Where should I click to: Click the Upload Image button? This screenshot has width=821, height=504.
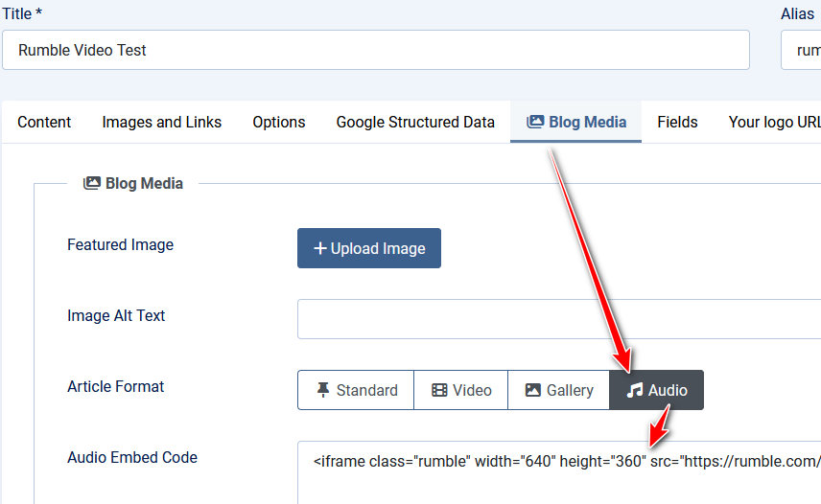(x=369, y=248)
